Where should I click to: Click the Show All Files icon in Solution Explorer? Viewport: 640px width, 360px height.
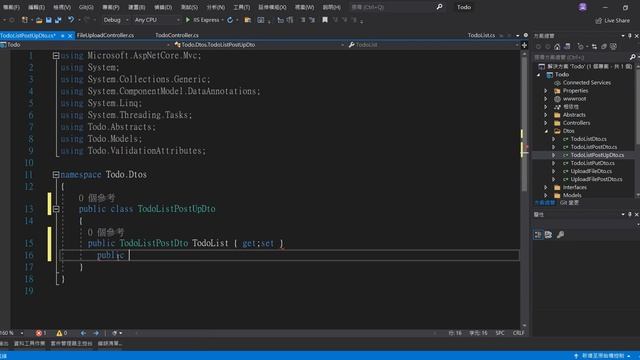(604, 47)
